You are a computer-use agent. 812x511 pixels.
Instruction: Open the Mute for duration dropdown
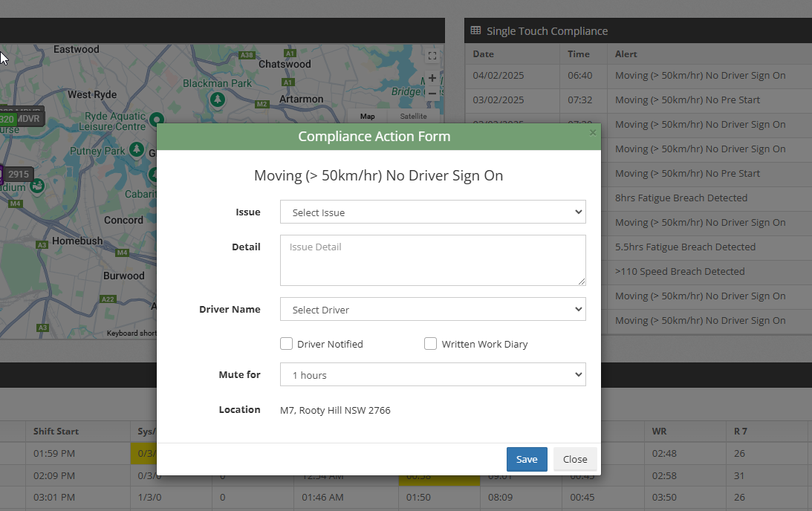point(432,375)
